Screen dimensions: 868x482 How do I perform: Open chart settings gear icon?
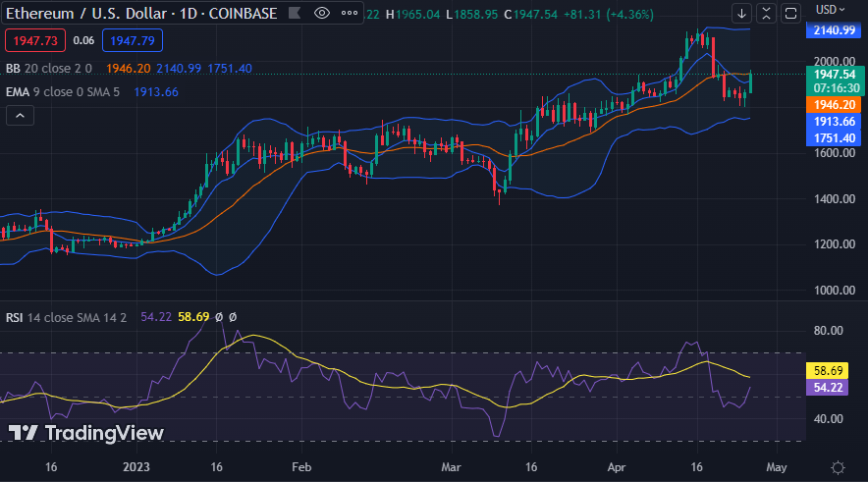point(839,467)
